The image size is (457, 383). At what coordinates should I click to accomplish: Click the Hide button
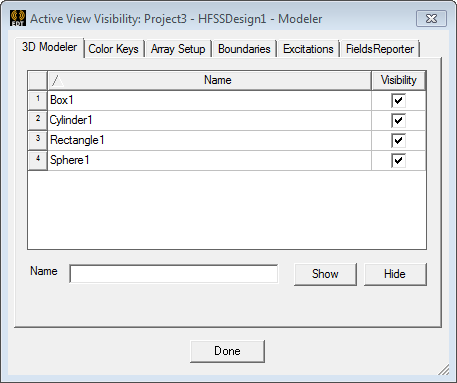click(x=395, y=274)
